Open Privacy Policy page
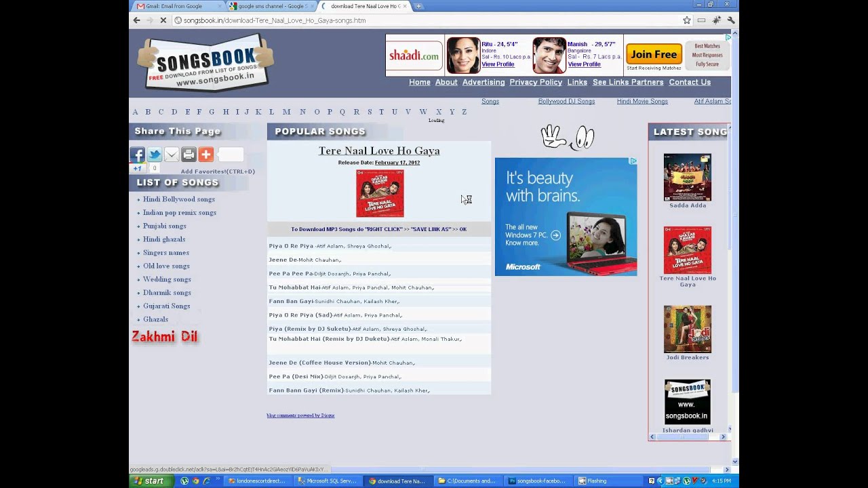This screenshot has width=868, height=488. (x=536, y=82)
